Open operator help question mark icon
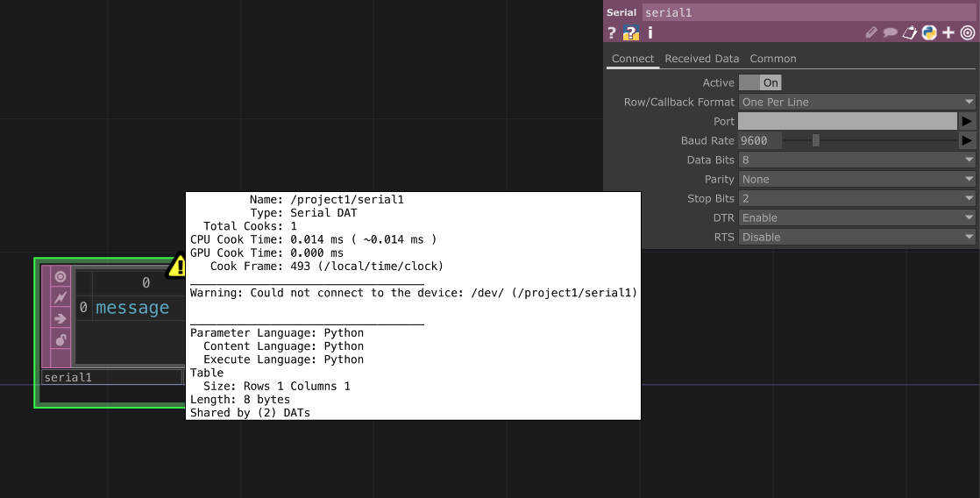Viewport: 980px width, 498px height. (612, 33)
